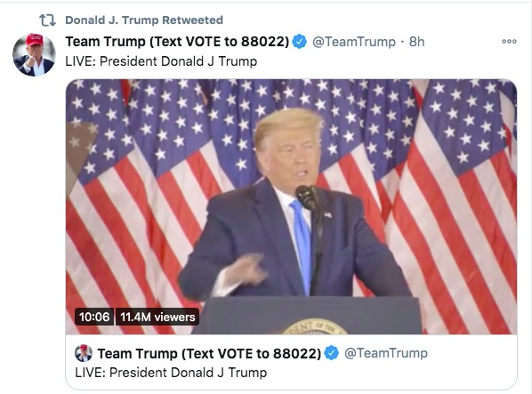Click the verified badge in the video card footer
The height and width of the screenshot is (394, 532).
(x=332, y=353)
